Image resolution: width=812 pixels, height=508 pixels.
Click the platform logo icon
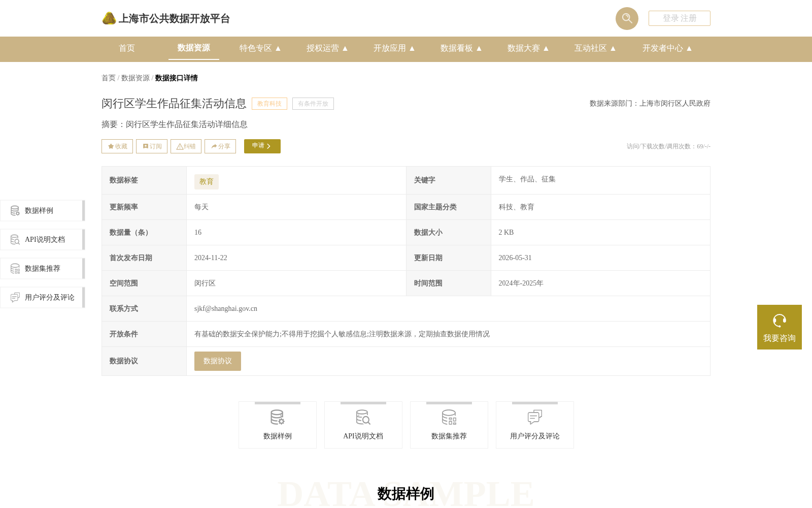click(109, 18)
